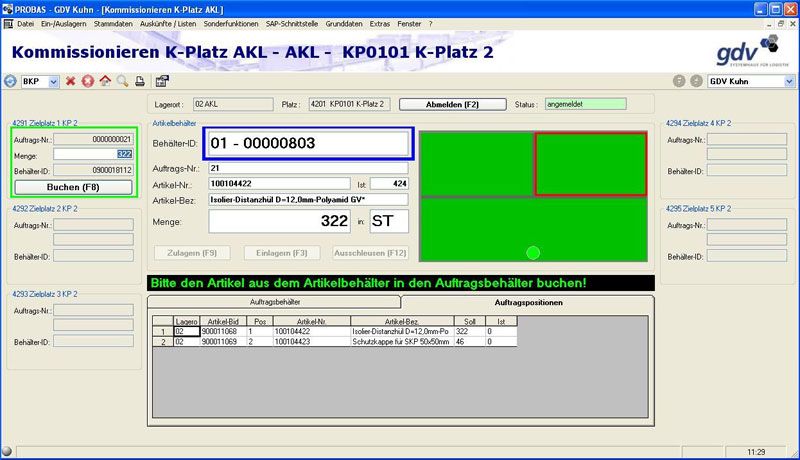The image size is (800, 460).
Task: Click the 11:29 clock in status bar
Action: tap(756, 452)
